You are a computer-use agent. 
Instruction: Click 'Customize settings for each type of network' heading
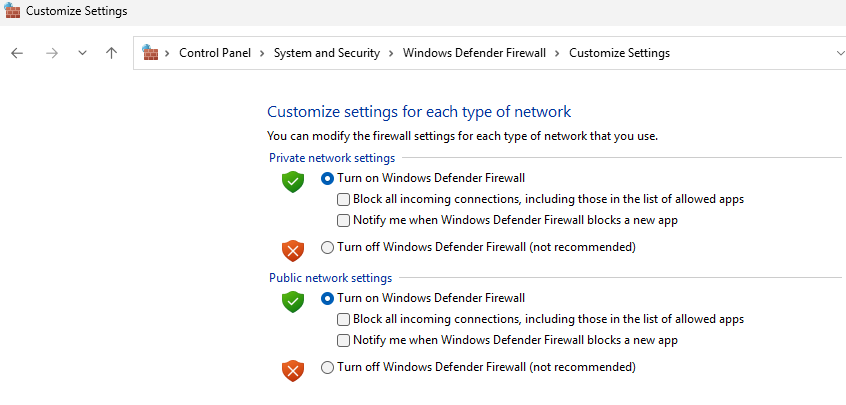[x=419, y=112]
